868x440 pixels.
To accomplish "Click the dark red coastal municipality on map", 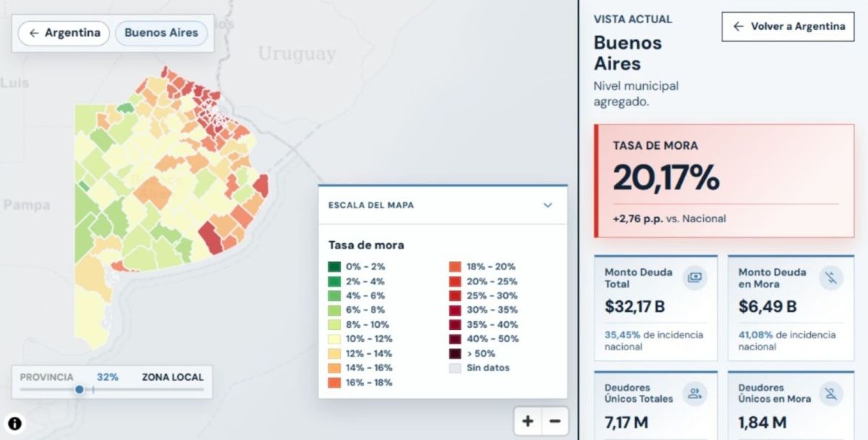I will (209, 237).
